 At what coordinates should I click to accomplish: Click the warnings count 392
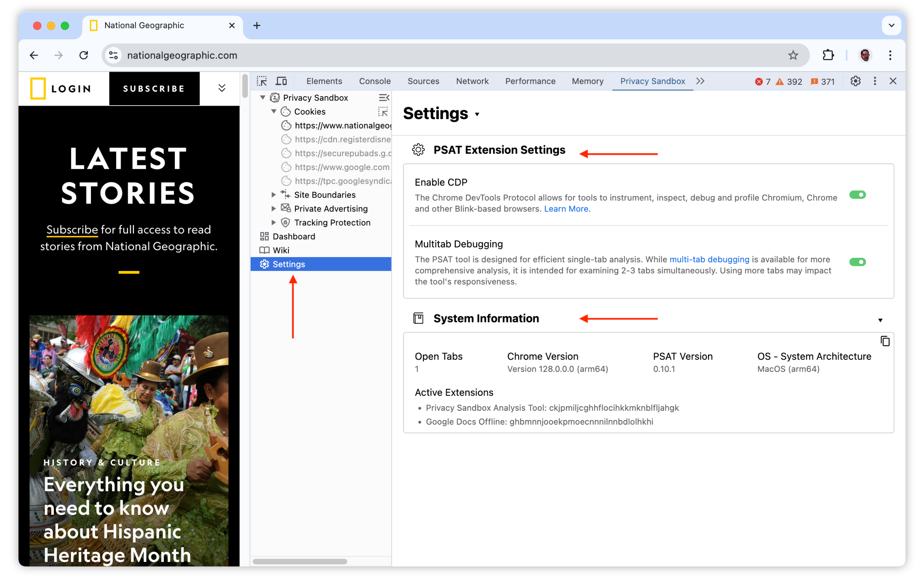(x=789, y=81)
